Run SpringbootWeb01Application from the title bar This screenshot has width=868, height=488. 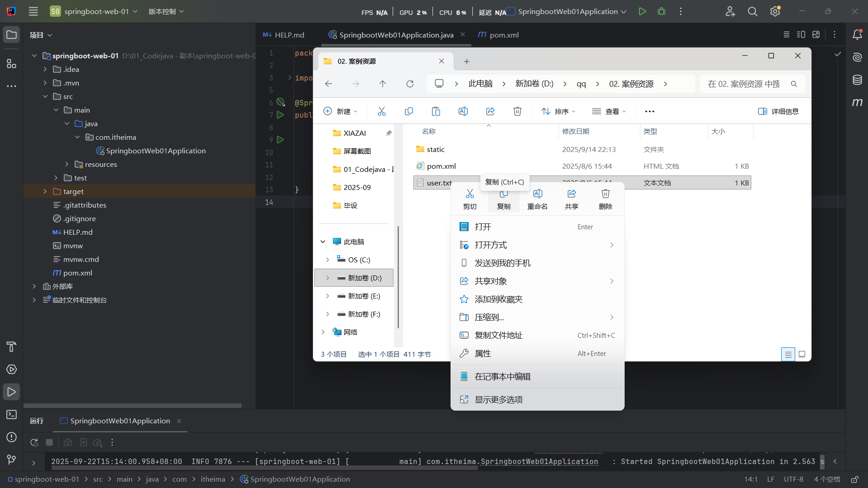pyautogui.click(x=642, y=11)
